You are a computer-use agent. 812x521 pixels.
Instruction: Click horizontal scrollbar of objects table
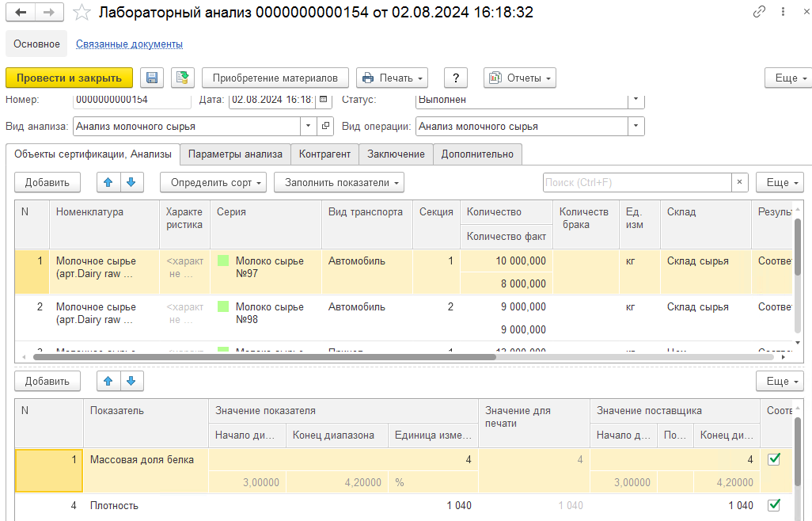tap(264, 357)
